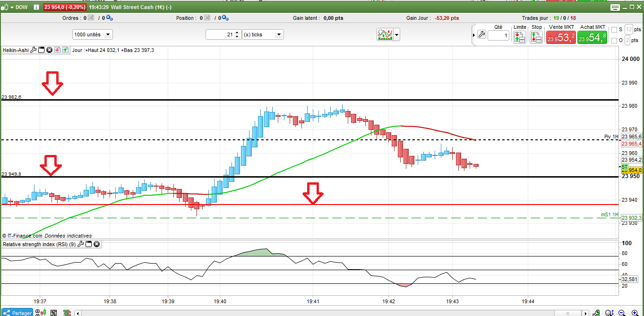Open the list panel icon in bottom bar
This screenshot has width=644, height=316.
coord(53,313)
